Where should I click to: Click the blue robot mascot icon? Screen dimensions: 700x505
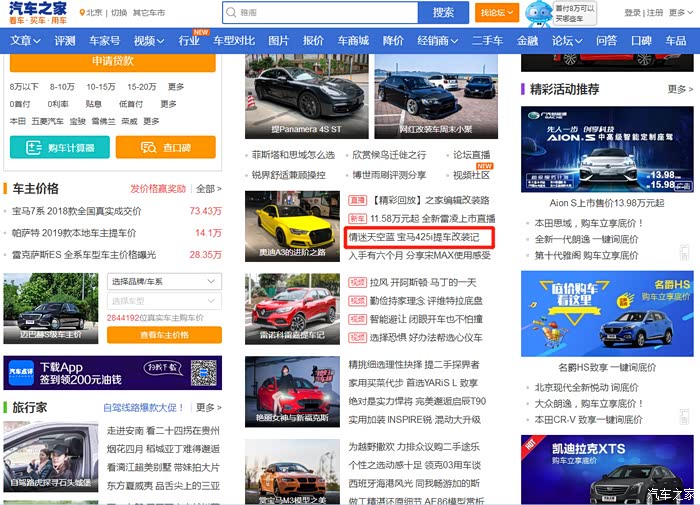pos(539,13)
